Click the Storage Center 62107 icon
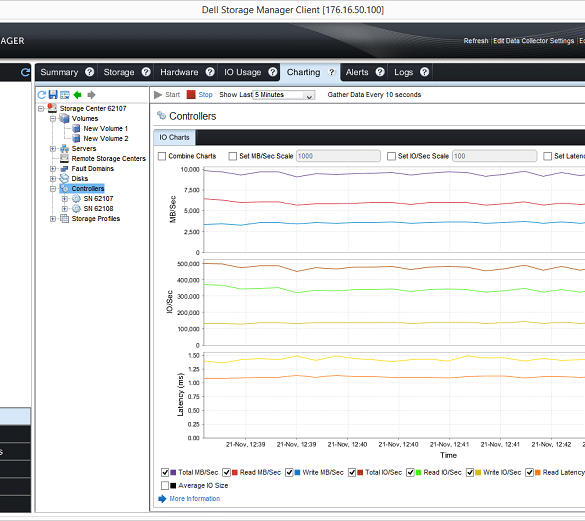 (x=52, y=108)
